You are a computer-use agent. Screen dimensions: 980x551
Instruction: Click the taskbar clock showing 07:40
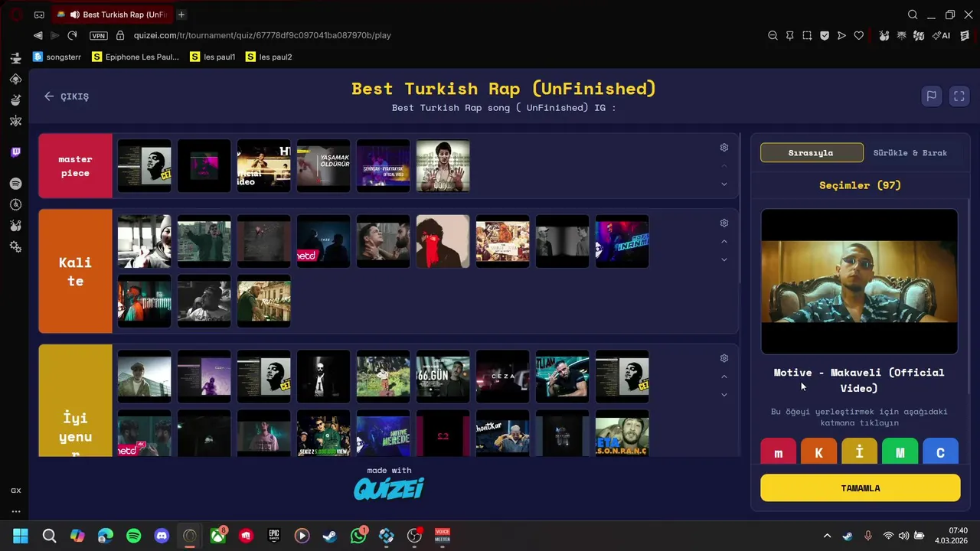952,536
